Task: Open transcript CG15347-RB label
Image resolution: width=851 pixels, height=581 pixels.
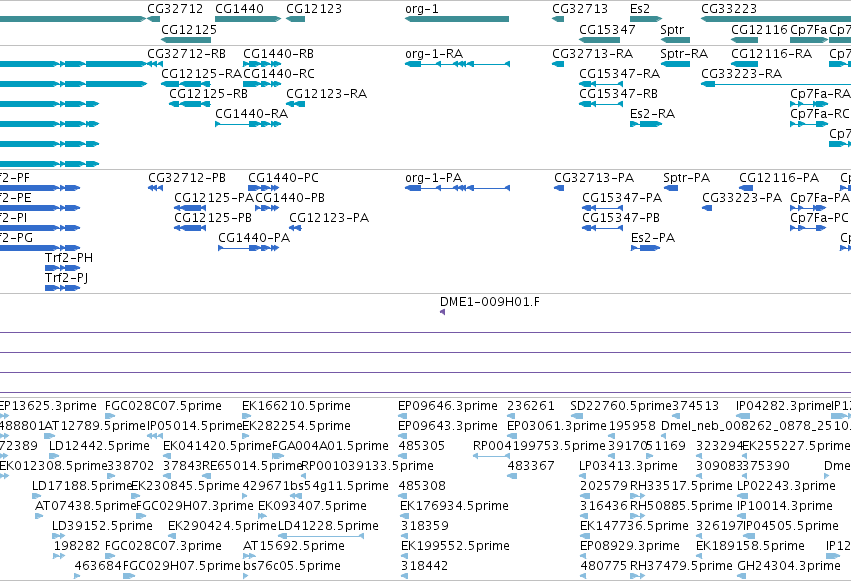Action: coord(618,94)
